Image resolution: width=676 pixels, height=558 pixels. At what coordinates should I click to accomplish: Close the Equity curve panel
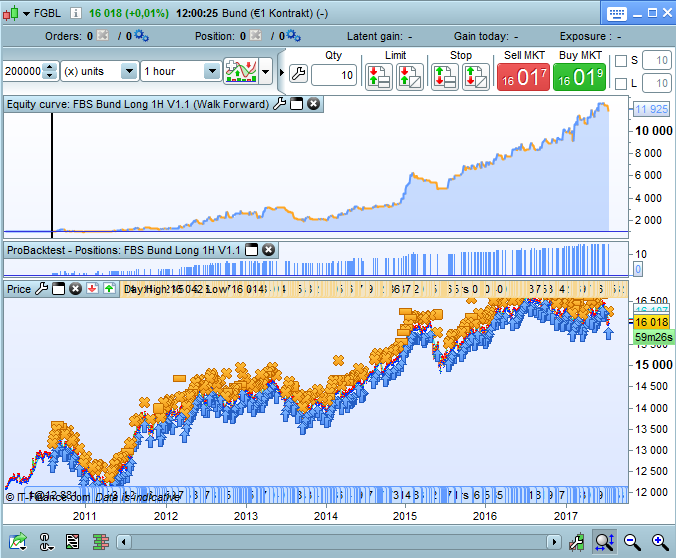[x=313, y=104]
